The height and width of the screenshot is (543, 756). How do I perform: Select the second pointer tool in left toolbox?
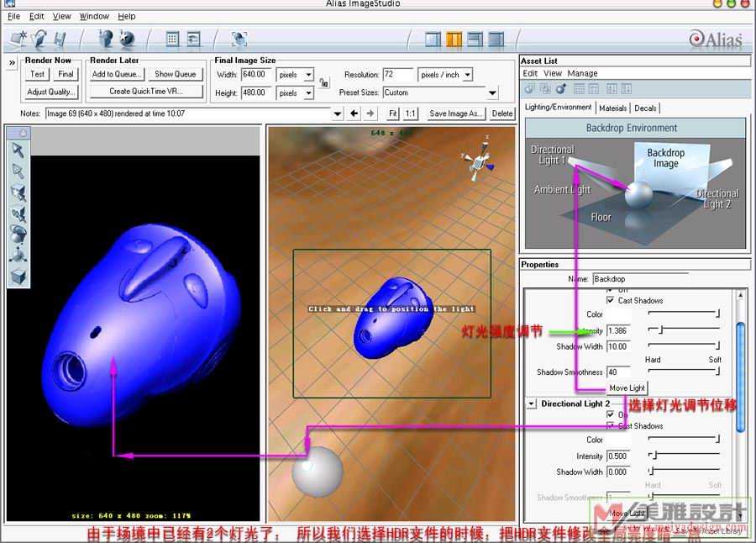click(18, 171)
